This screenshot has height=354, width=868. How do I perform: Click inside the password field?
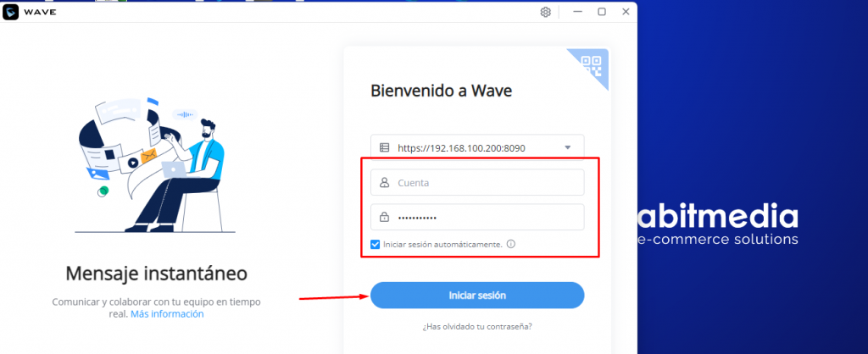pos(477,217)
